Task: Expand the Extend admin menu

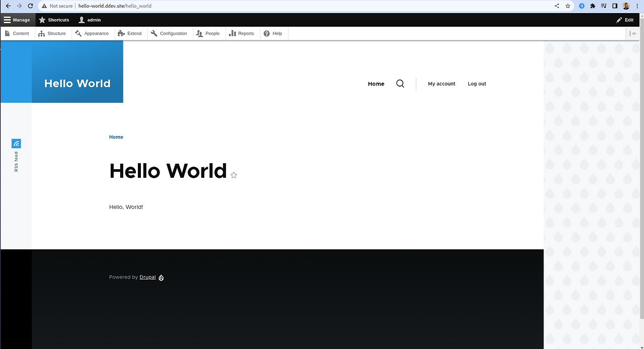Action: tap(130, 33)
